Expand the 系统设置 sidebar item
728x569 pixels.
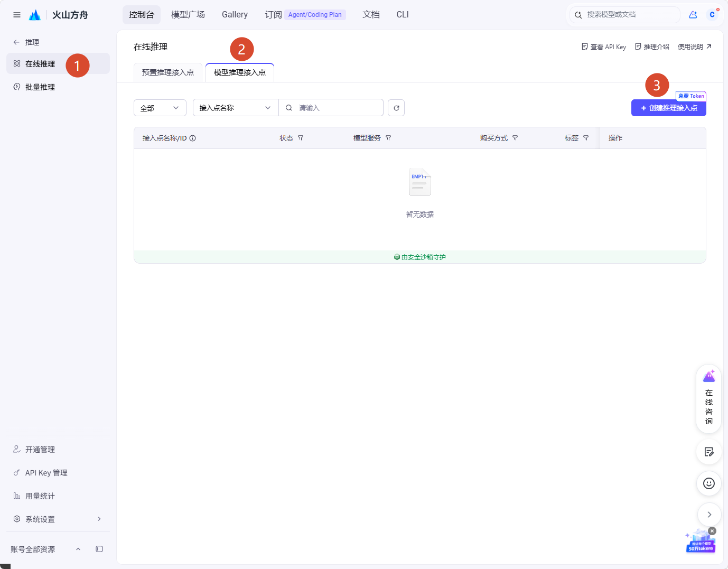[58, 519]
